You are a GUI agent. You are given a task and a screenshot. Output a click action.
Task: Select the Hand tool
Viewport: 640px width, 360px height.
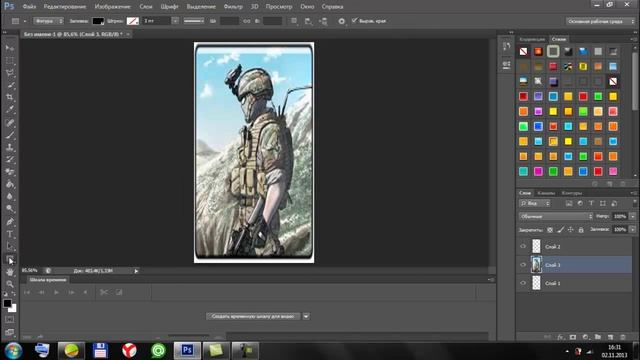coord(10,272)
